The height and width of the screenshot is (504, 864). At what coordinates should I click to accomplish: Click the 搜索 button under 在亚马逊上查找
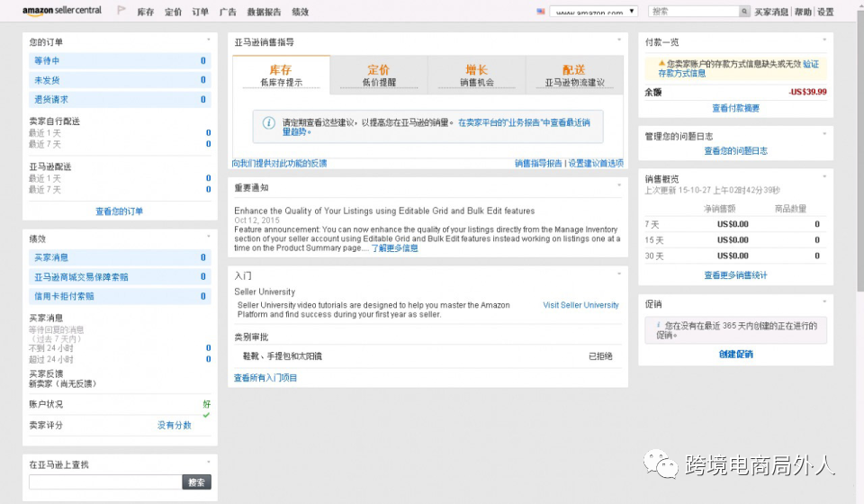pyautogui.click(x=197, y=482)
